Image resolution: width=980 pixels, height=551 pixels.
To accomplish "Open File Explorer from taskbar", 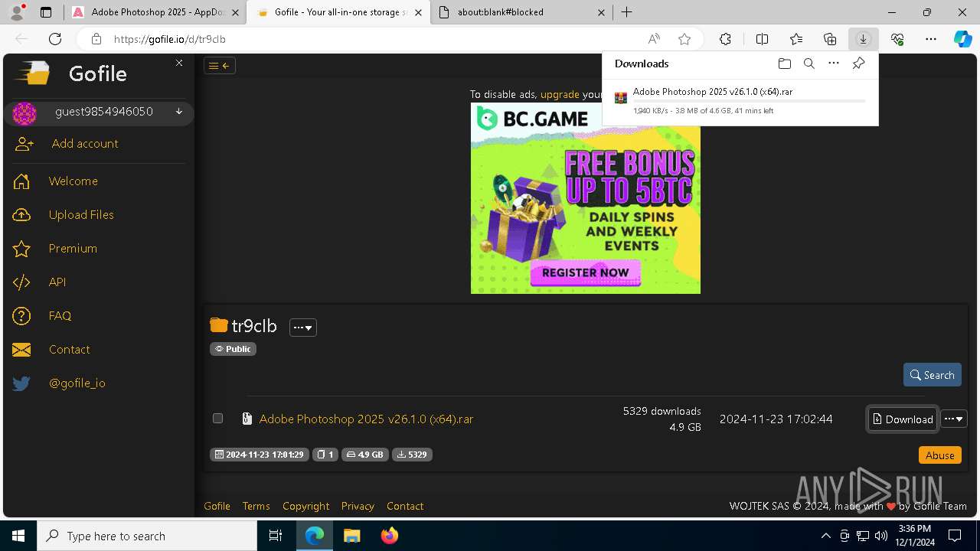I will click(351, 536).
